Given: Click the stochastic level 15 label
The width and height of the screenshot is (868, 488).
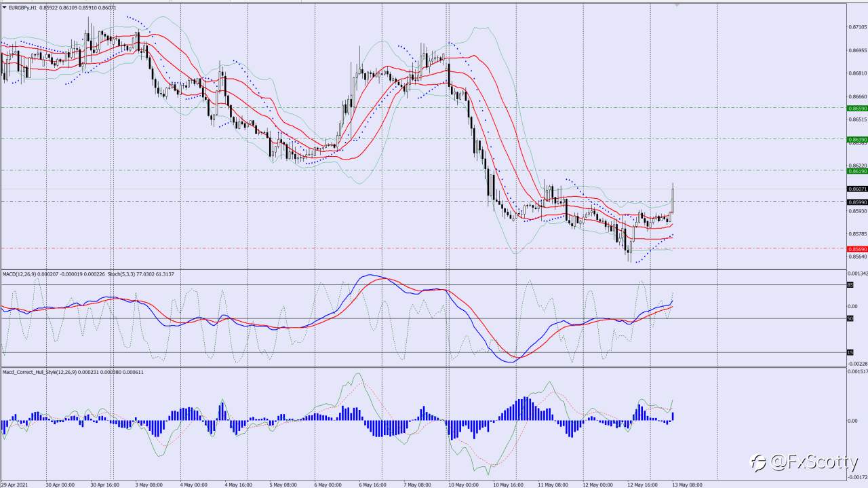Looking at the screenshot, I should click(x=850, y=352).
